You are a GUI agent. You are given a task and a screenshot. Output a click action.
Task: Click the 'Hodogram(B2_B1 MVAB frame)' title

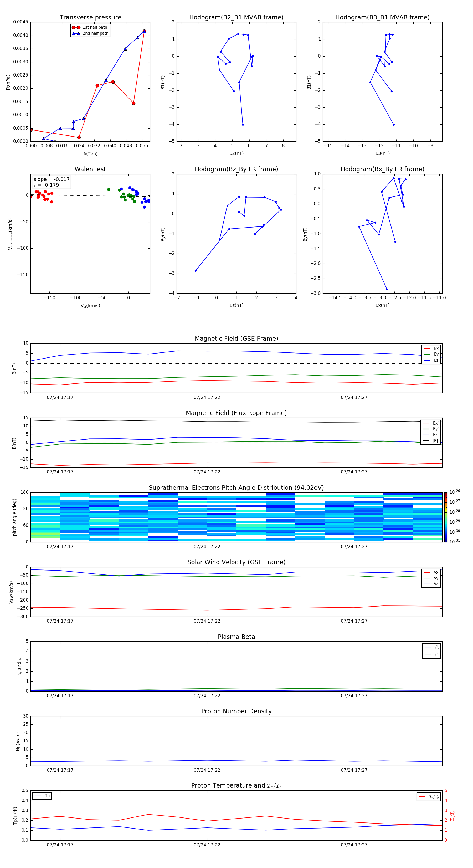[236, 18]
